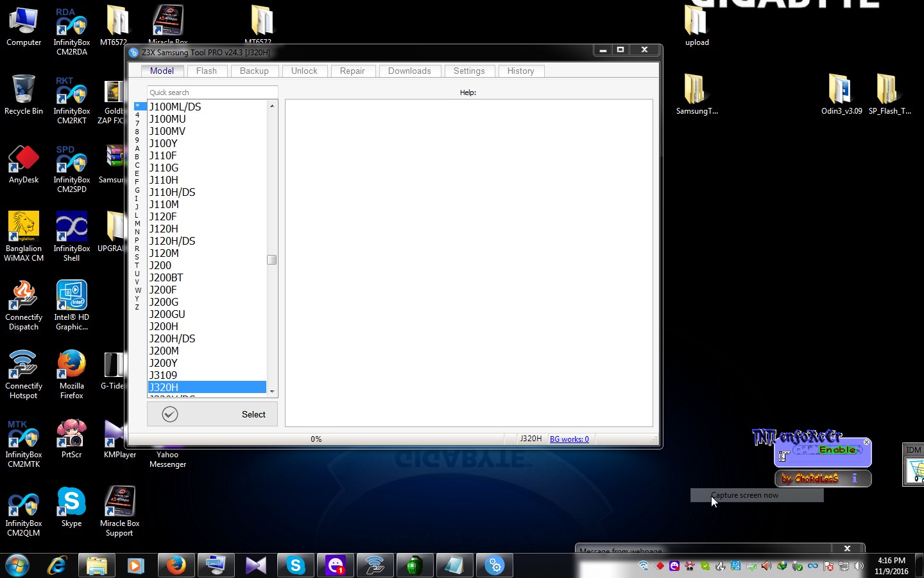The image size is (924, 578).
Task: Click the Select button
Action: point(212,414)
